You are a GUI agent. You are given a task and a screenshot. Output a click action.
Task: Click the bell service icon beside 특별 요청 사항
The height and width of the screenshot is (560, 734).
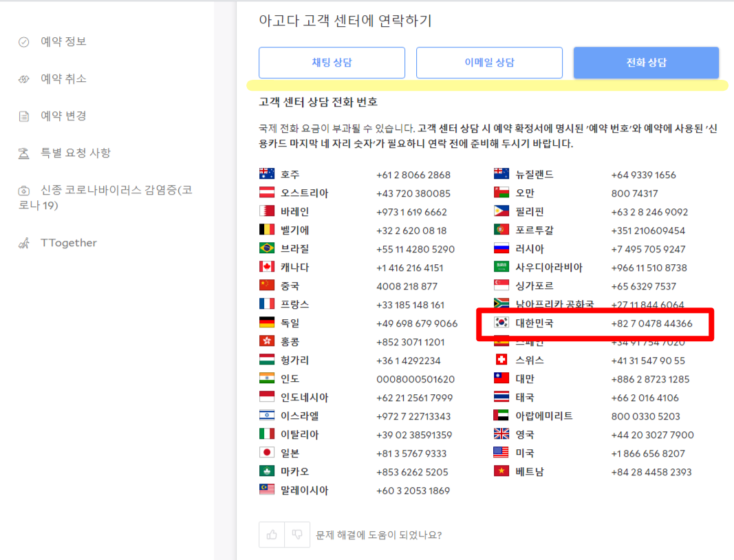pyautogui.click(x=24, y=153)
